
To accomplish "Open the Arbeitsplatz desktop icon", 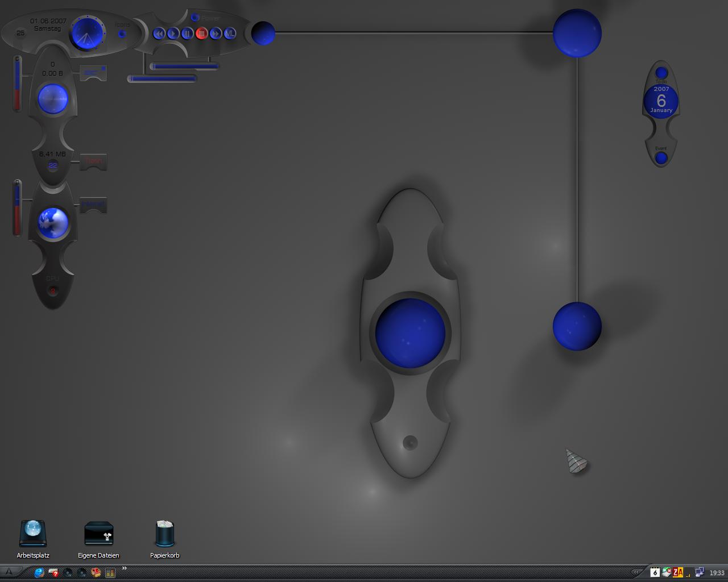I will 33,539.
